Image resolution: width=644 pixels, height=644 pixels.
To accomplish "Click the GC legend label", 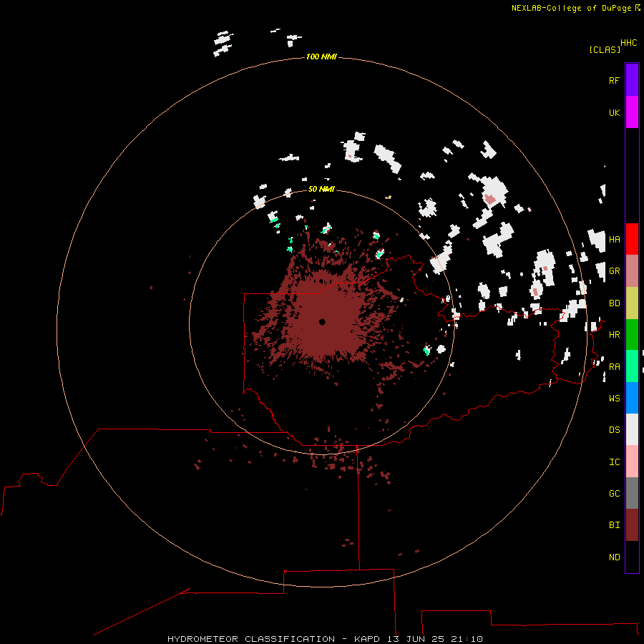I will 614,493.
